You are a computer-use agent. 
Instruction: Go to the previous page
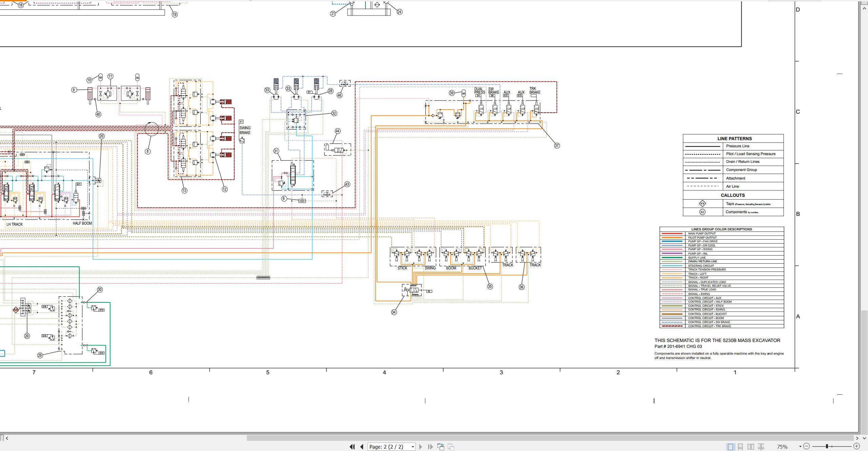point(362,447)
